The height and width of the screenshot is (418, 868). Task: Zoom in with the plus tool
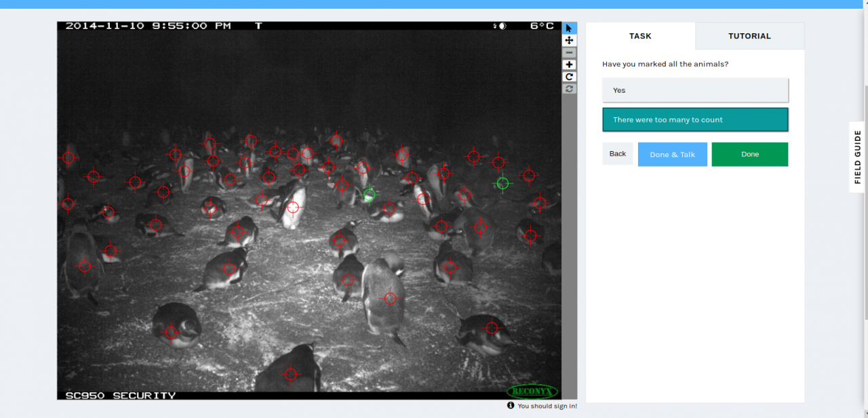click(570, 65)
